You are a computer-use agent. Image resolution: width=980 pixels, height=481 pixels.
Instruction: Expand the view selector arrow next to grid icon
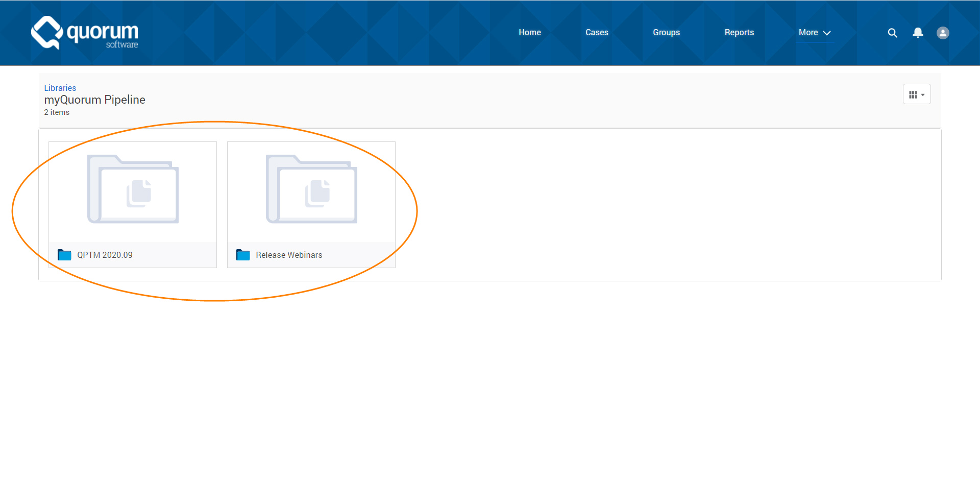coord(923,94)
